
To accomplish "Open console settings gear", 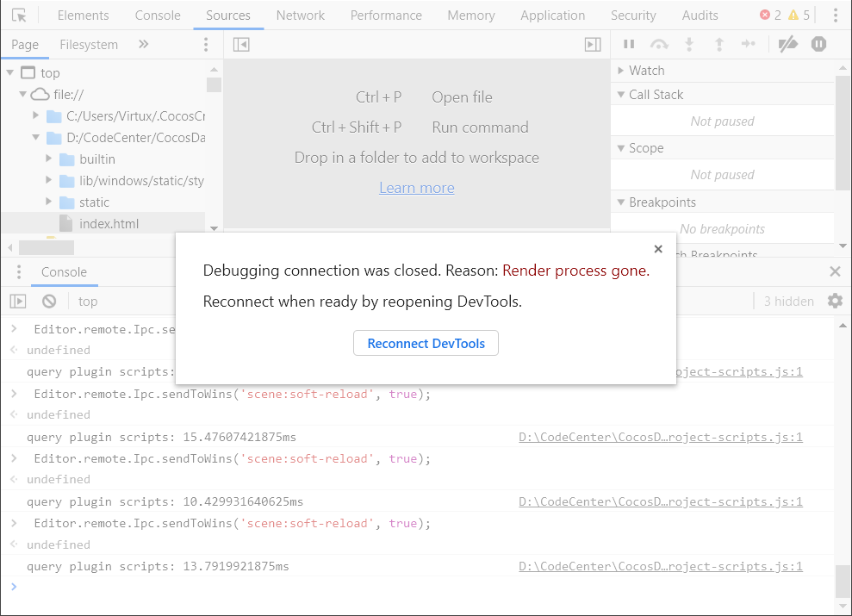I will [x=835, y=301].
